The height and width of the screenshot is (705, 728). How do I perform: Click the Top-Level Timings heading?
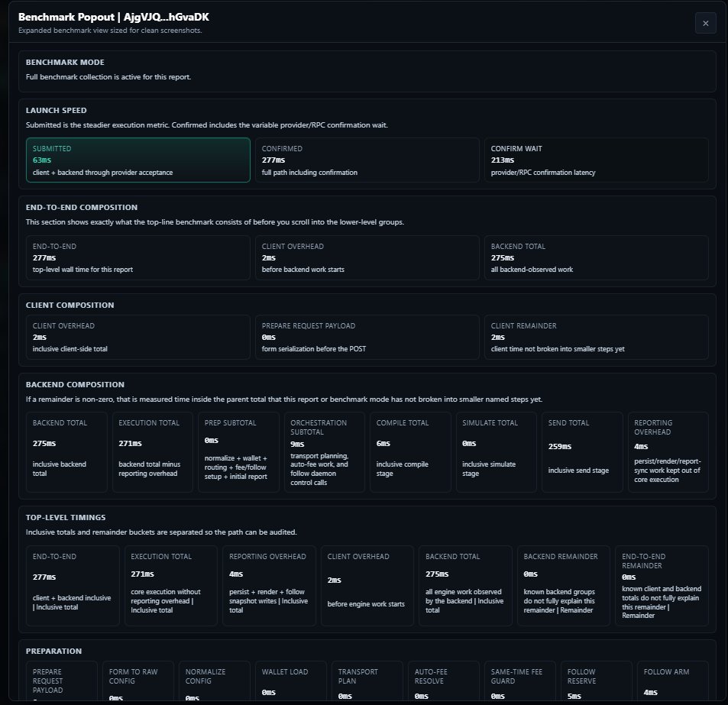point(66,517)
